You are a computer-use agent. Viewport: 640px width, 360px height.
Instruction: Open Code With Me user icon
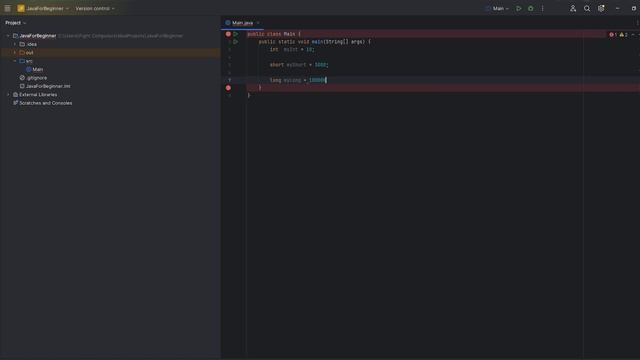(x=573, y=8)
